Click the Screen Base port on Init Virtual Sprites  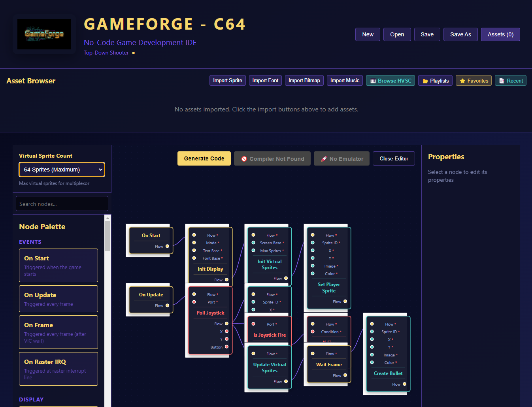pos(253,243)
